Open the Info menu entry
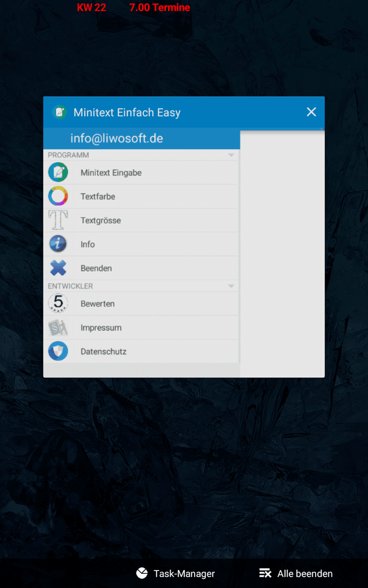The height and width of the screenshot is (588, 368). (x=142, y=244)
